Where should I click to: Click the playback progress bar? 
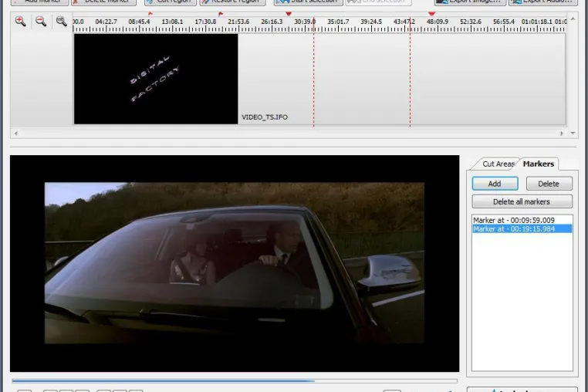coord(235,380)
